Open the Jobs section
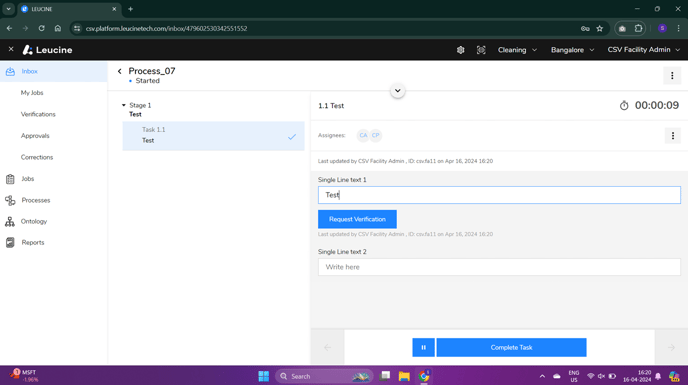Image resolution: width=688 pixels, height=385 pixels. point(28,179)
